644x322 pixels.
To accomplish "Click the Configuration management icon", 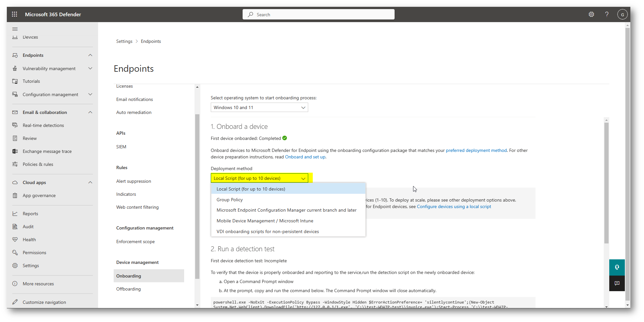I will point(15,94).
